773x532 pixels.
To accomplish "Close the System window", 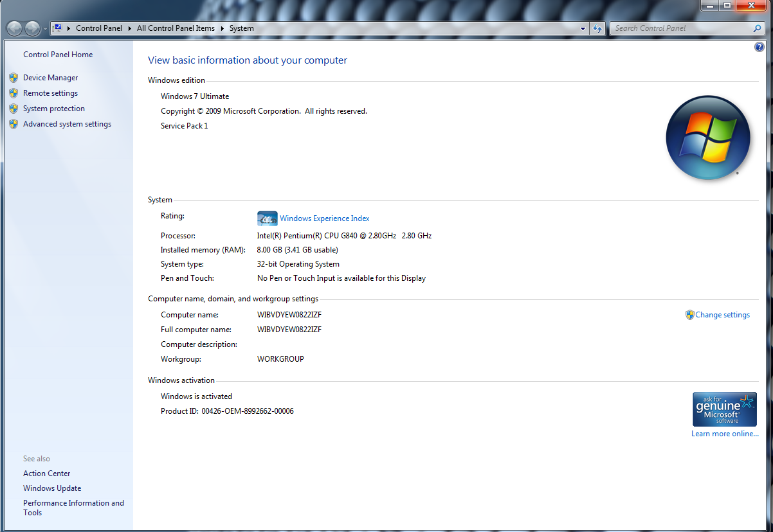I will (x=750, y=6).
